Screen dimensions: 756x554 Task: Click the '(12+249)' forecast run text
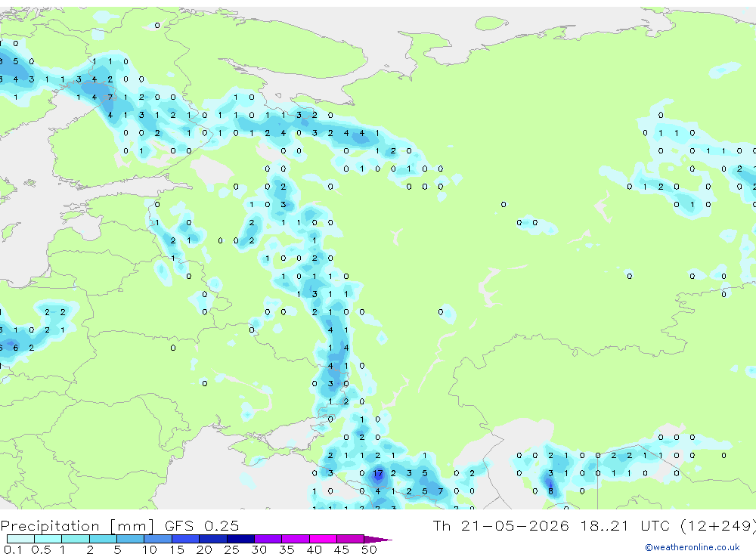pyautogui.click(x=718, y=526)
